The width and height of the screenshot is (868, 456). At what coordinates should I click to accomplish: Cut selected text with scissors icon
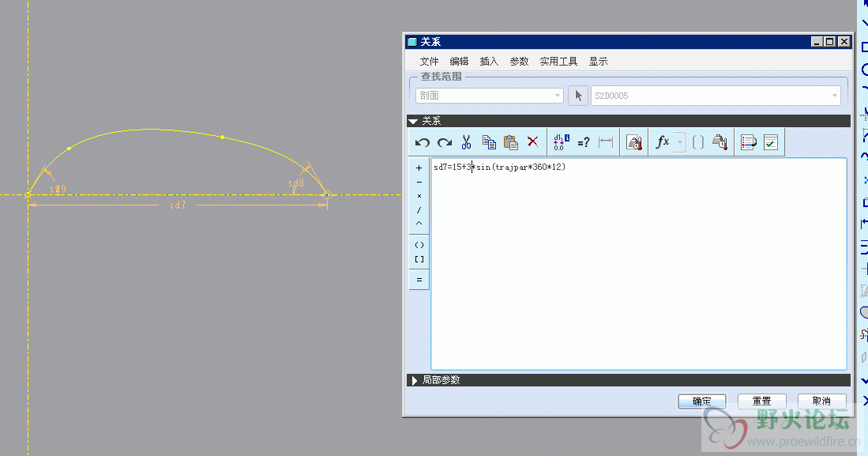pos(466,143)
